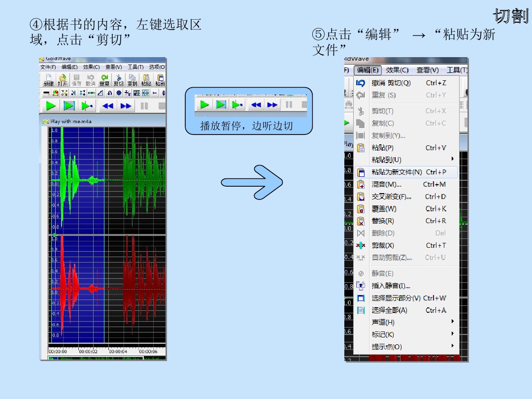Click the 打开 (Open) folder toolbar icon
Viewport: 532px width, 399px height.
[x=63, y=80]
